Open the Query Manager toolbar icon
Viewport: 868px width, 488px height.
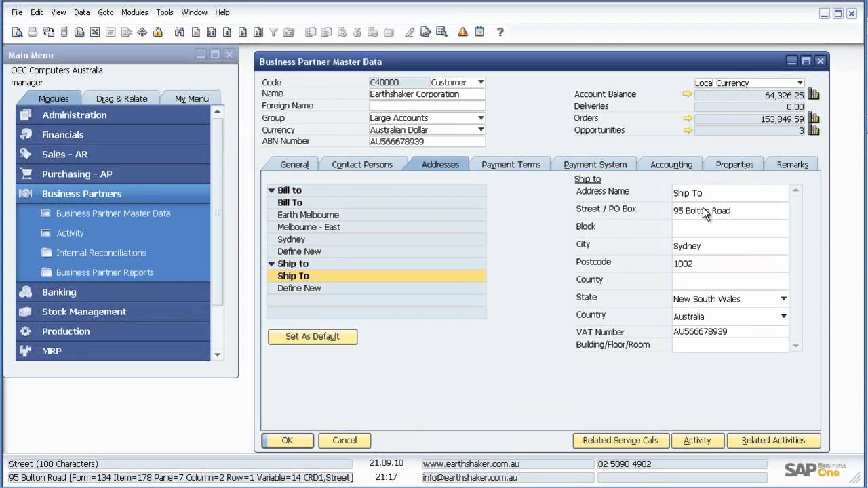441,32
